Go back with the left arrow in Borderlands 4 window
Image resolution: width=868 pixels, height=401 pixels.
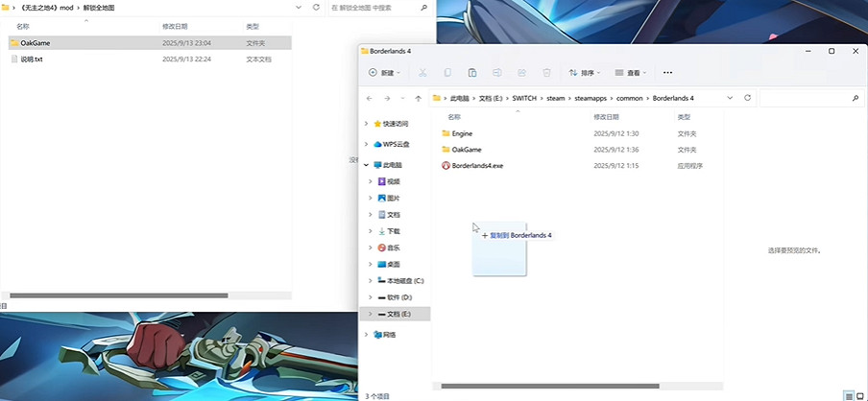[370, 98]
